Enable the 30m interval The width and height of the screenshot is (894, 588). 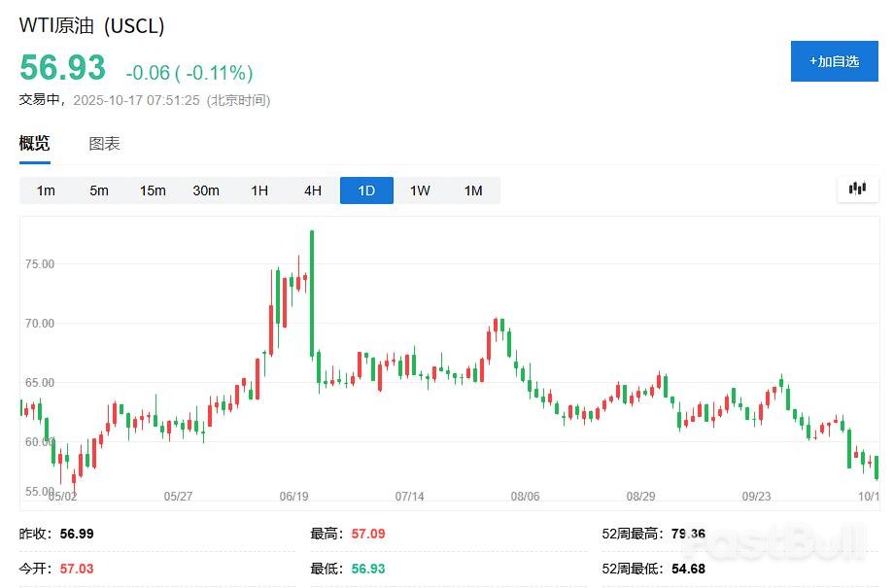(206, 190)
